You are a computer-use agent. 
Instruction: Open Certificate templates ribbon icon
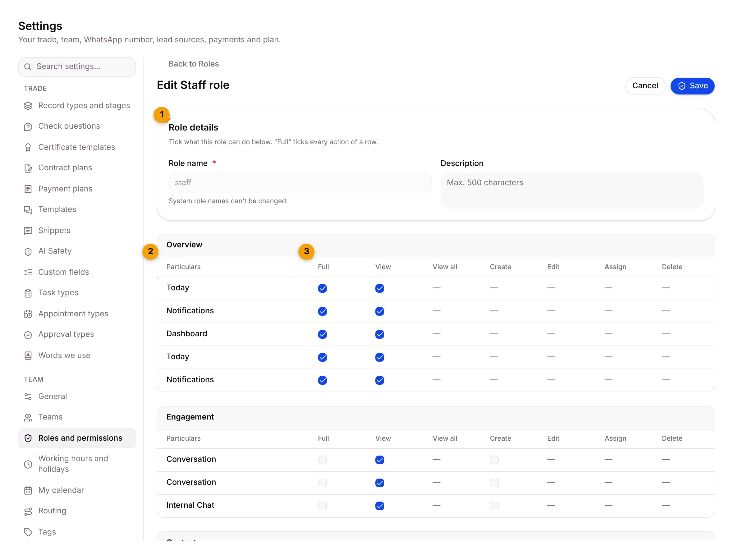click(x=28, y=147)
